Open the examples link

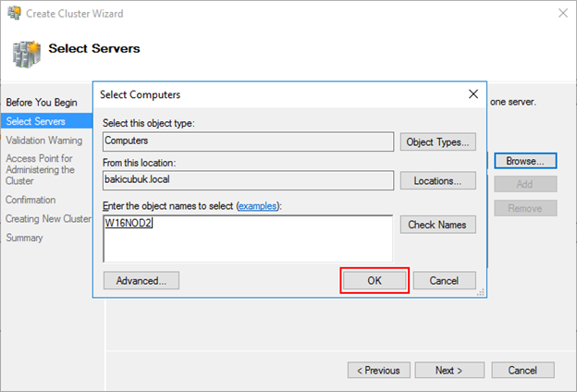point(257,206)
